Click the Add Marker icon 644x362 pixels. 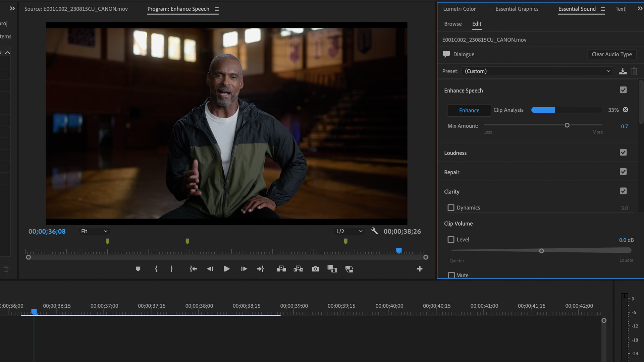[x=138, y=269]
